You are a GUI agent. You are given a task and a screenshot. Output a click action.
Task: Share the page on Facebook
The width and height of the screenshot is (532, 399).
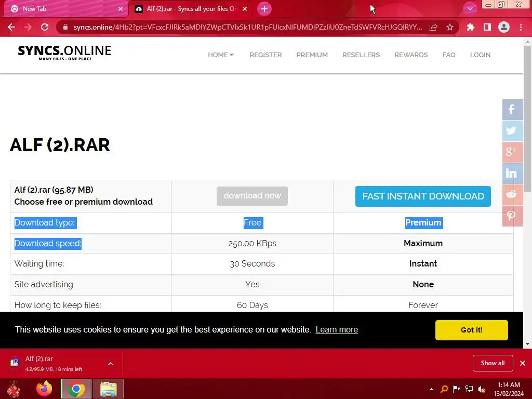pos(512,110)
